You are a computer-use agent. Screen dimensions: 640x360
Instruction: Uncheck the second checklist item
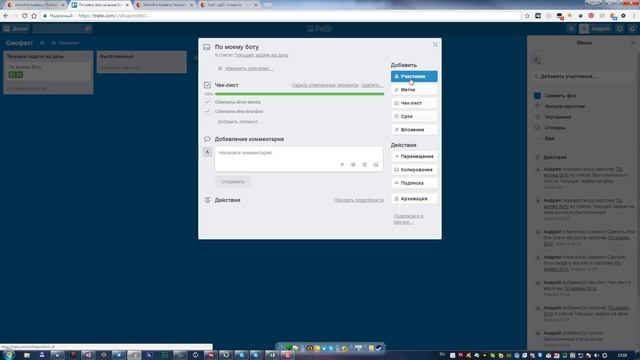click(x=207, y=111)
